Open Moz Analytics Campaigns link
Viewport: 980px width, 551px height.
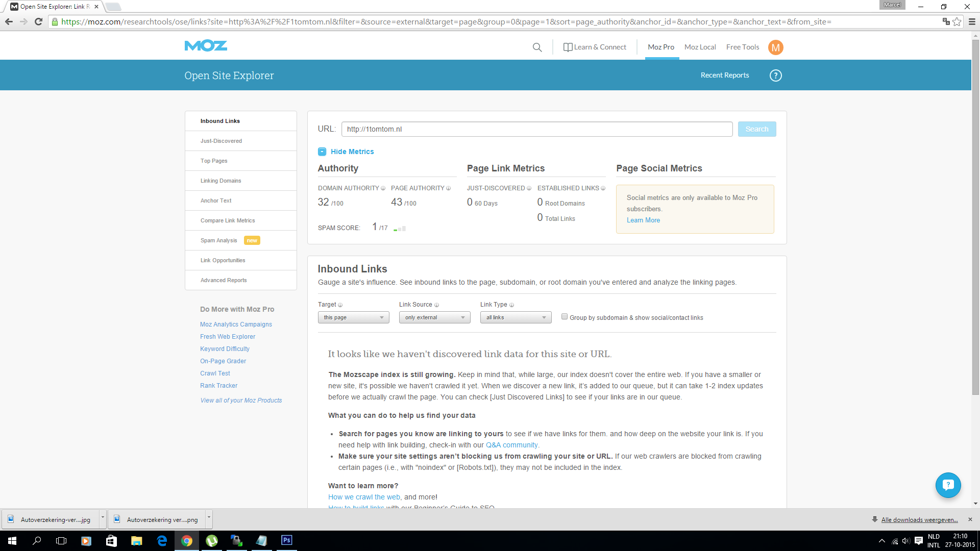pyautogui.click(x=236, y=324)
